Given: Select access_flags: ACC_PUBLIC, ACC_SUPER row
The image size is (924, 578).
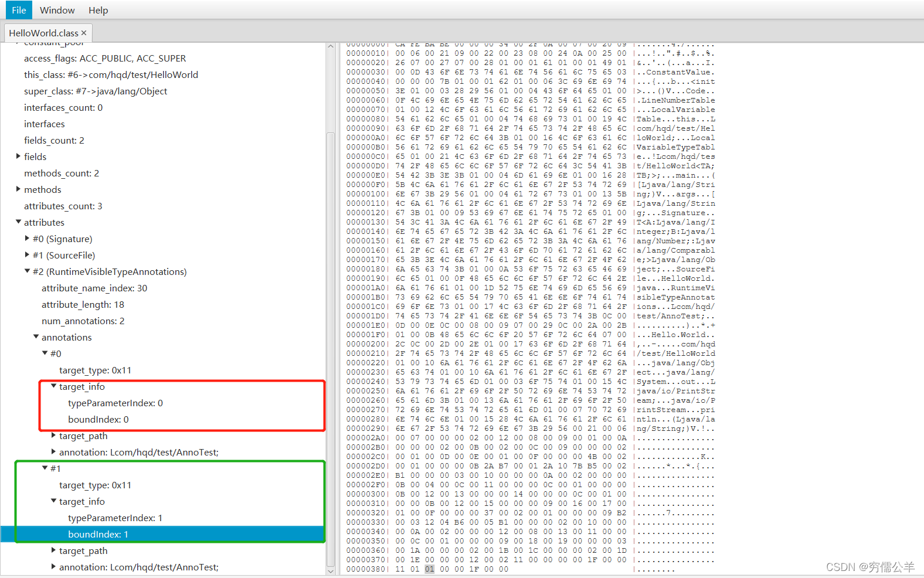Looking at the screenshot, I should [105, 58].
